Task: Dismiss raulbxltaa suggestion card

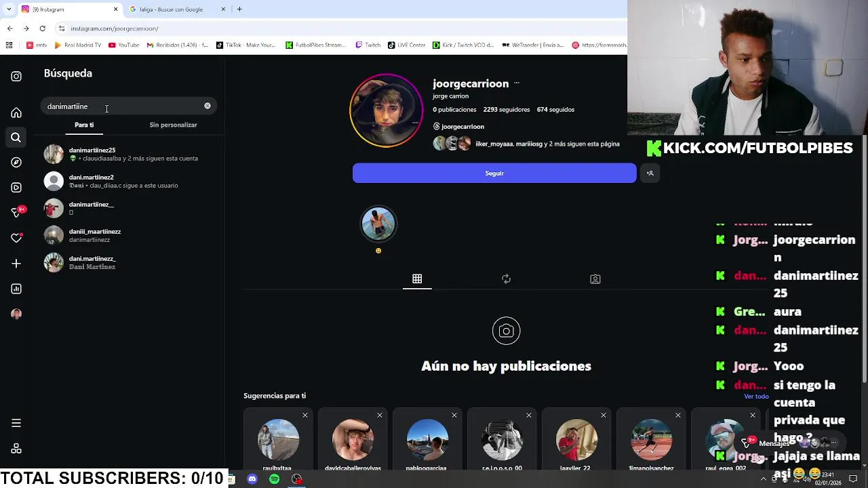Action: click(305, 415)
